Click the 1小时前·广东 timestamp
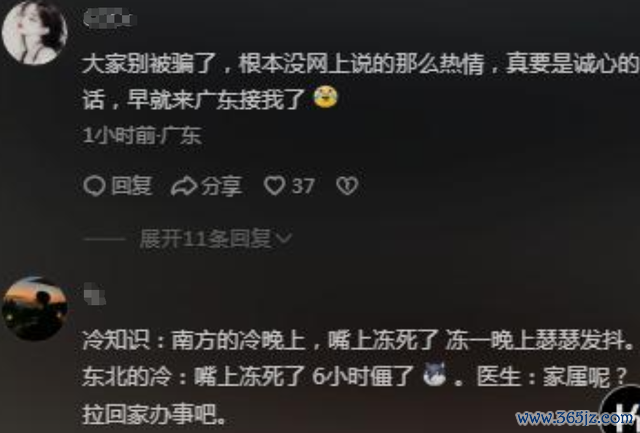Image resolution: width=640 pixels, height=433 pixels. tap(142, 135)
